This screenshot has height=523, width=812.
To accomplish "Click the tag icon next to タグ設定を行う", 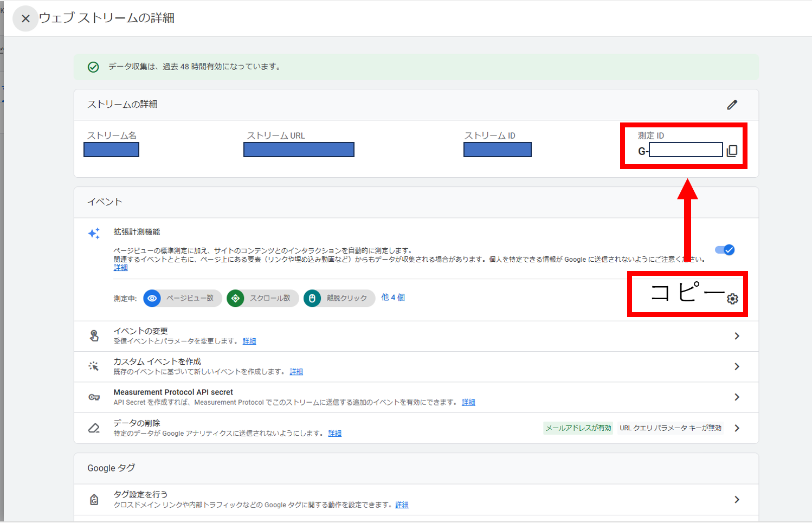I will pyautogui.click(x=94, y=500).
